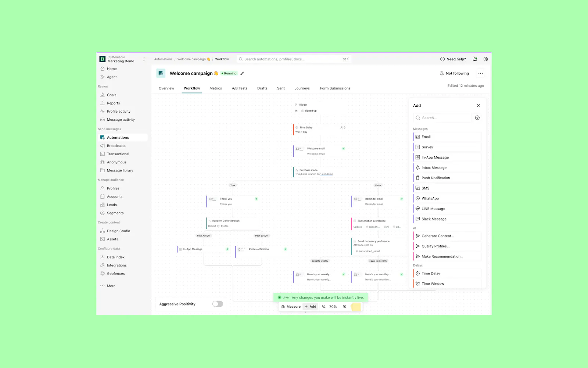The width and height of the screenshot is (588, 368).
Task: Open the 70% zoom level control
Action: tap(333, 307)
